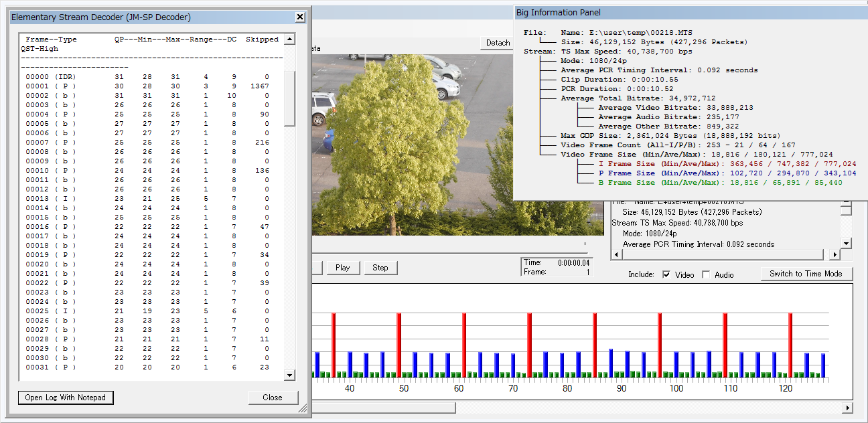This screenshot has height=423, width=868.
Task: Click scroll-down arrow of stream info box
Action: tap(846, 244)
